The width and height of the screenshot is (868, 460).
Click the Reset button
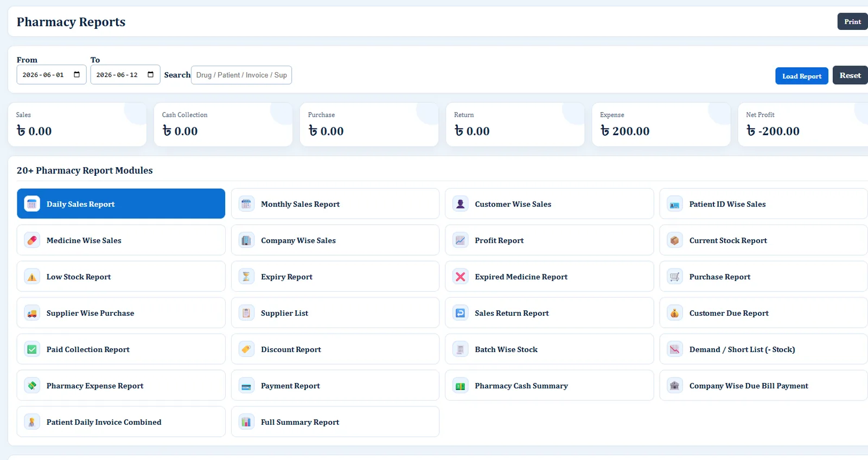coord(850,75)
